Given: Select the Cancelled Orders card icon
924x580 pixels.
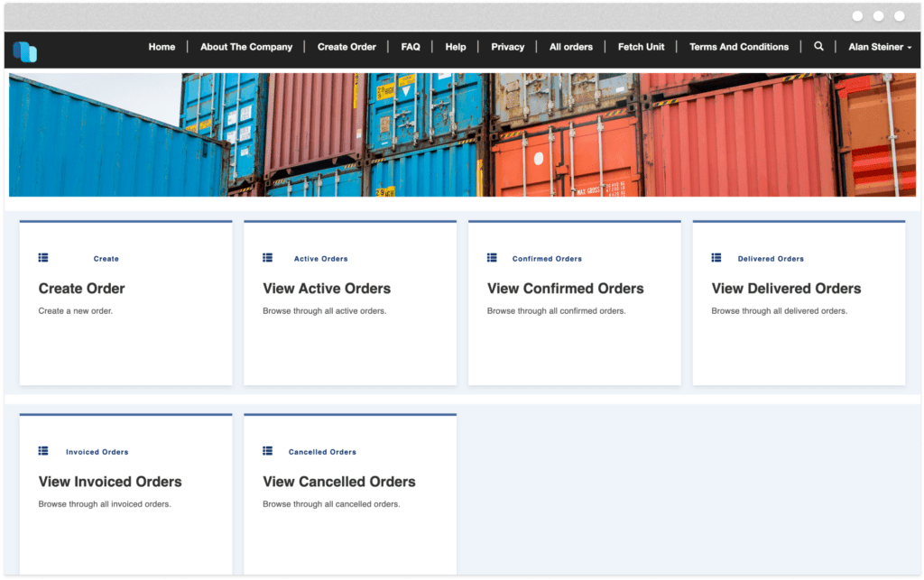Looking at the screenshot, I should tap(268, 450).
